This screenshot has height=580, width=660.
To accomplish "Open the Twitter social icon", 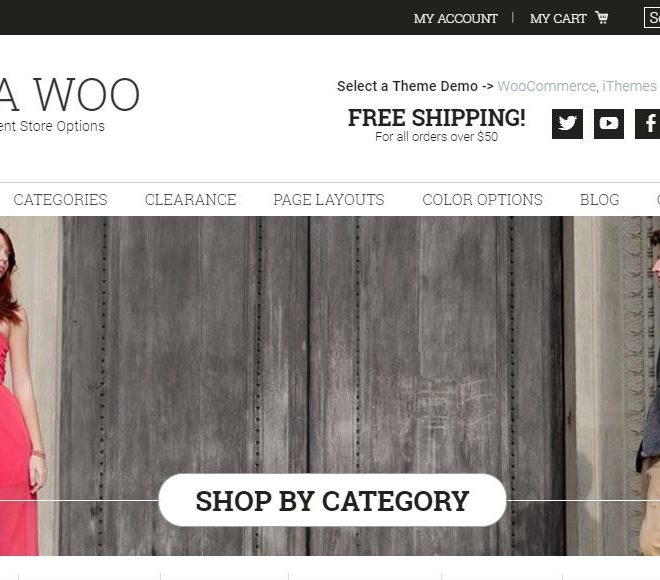I will pyautogui.click(x=567, y=124).
